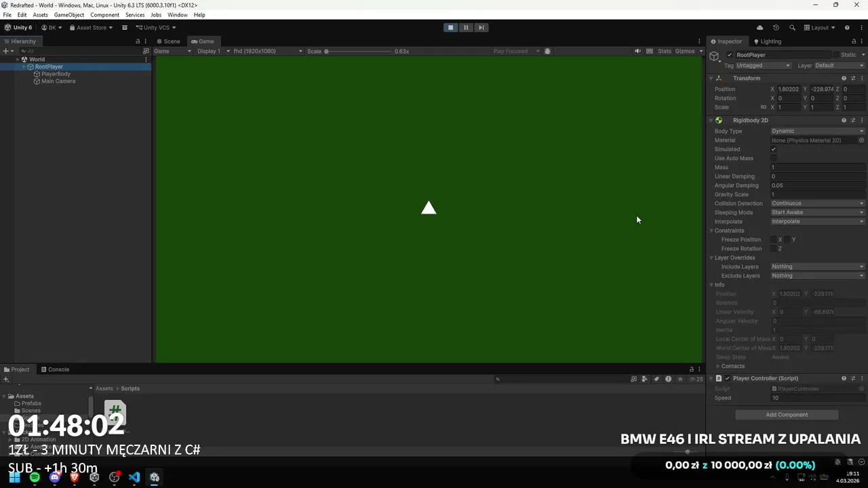
Task: Toggle the Scale constrained proportions link icon
Action: pos(764,107)
